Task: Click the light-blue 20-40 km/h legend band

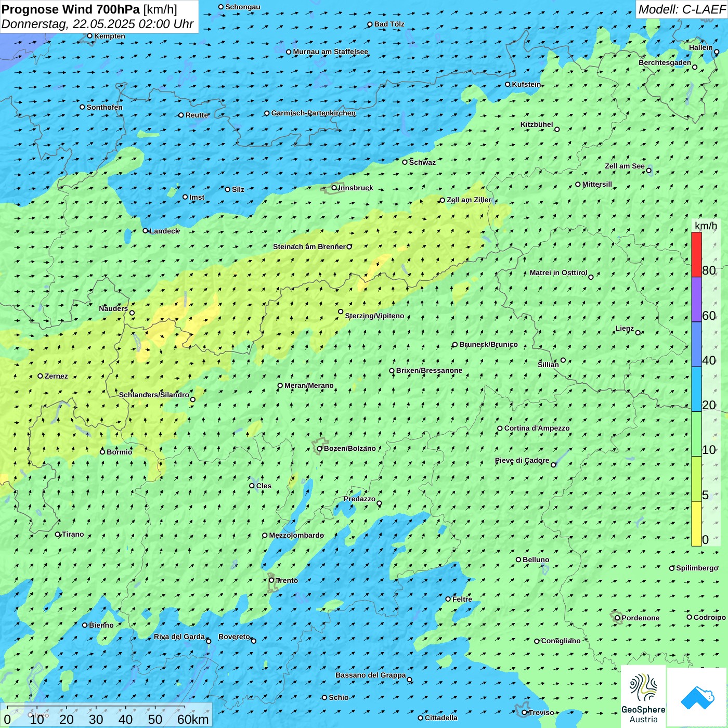Action: coord(696,389)
